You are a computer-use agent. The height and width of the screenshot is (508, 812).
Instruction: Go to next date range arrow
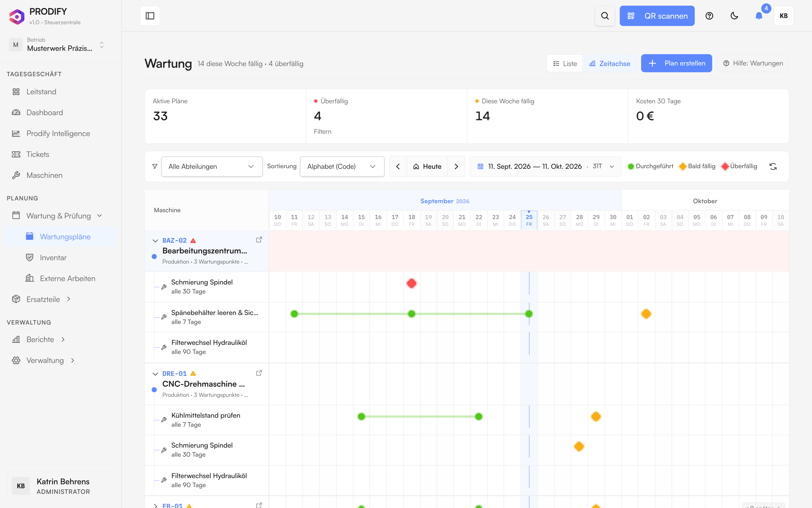point(456,166)
